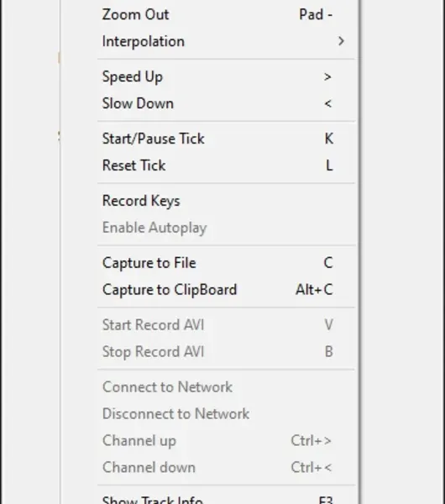Select Capture to File
The height and width of the screenshot is (504, 445).
point(226,263)
